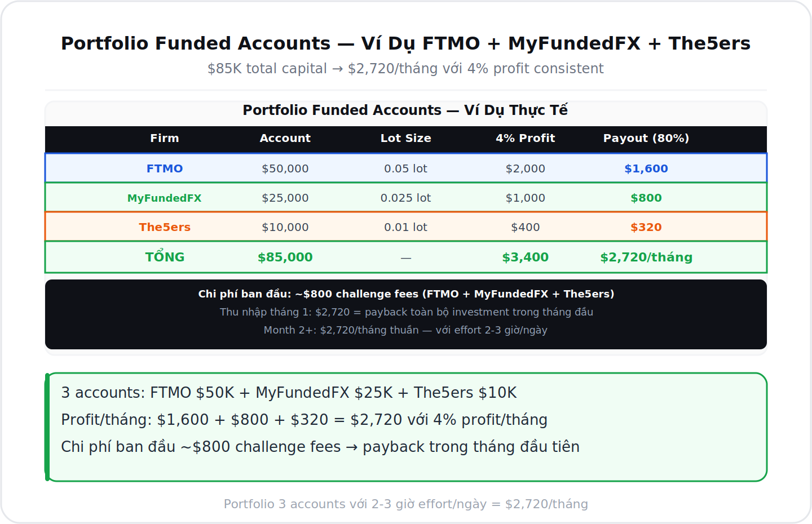Screen dimensions: 812x524
Task: Select the 'The5ers' firm cell
Action: (x=165, y=227)
